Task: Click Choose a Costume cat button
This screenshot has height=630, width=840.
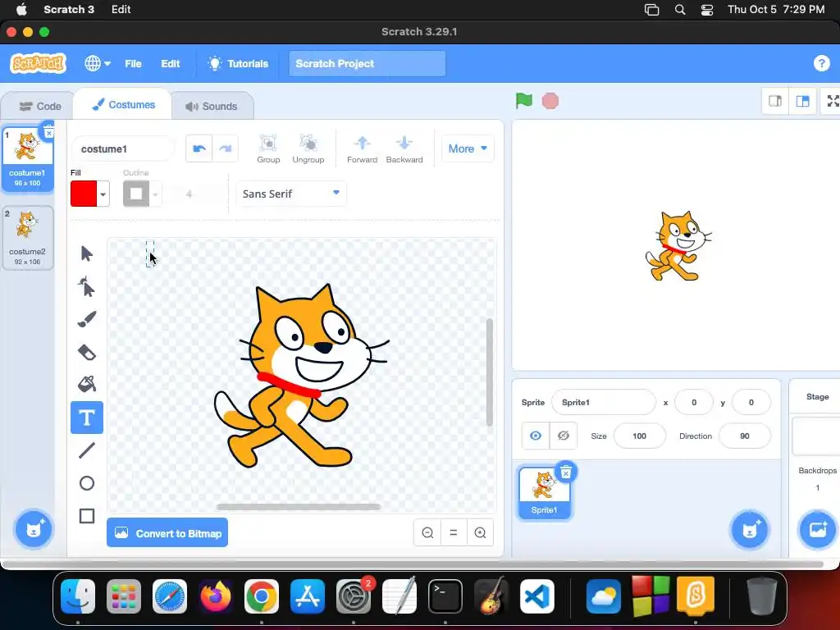Action: click(33, 529)
